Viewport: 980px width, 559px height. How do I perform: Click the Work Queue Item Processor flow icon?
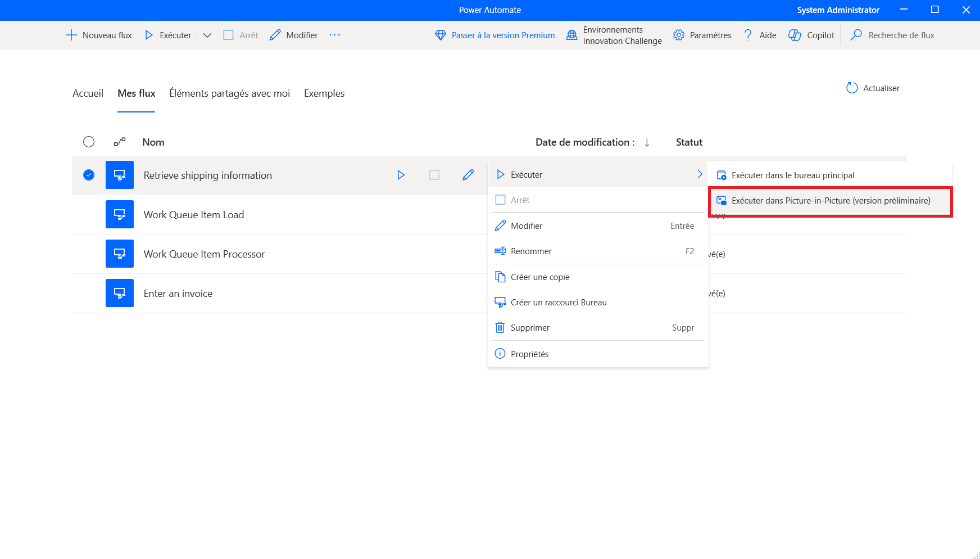pos(120,254)
